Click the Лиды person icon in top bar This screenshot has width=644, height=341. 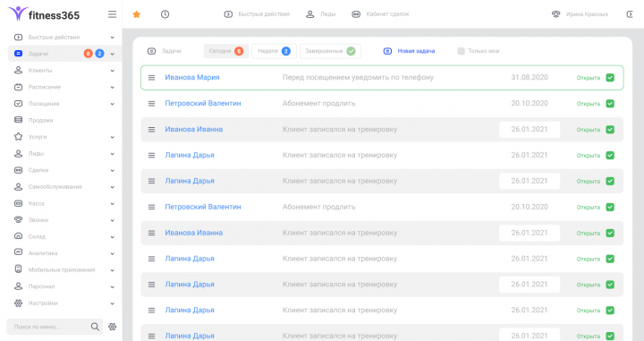pos(310,14)
